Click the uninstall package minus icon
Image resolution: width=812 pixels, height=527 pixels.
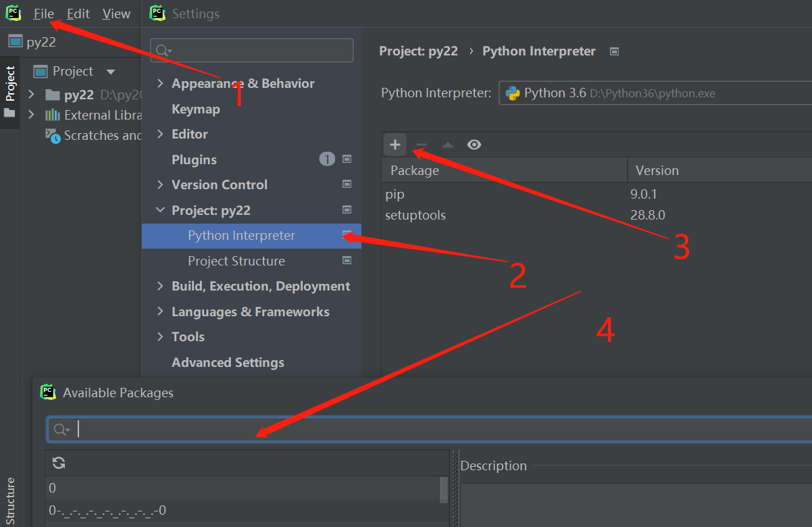pos(421,145)
